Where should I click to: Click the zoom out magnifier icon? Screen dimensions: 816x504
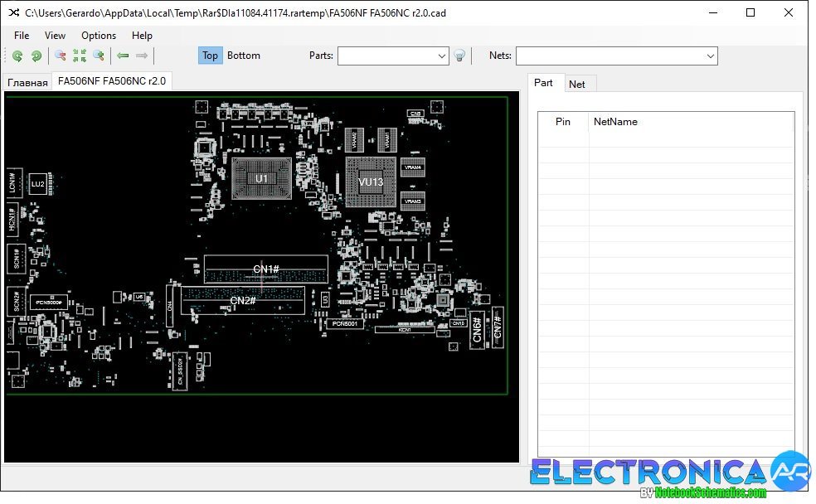pyautogui.click(x=61, y=56)
